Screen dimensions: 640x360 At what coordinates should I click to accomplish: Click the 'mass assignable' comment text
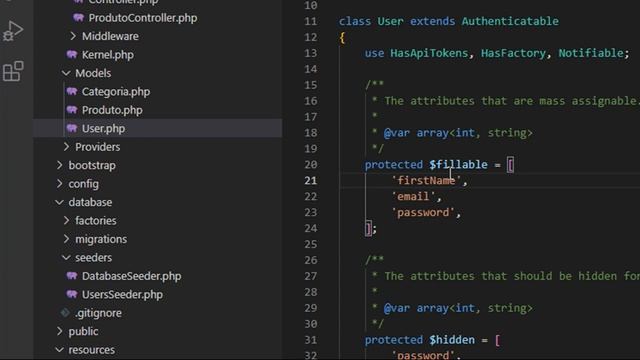click(588, 101)
